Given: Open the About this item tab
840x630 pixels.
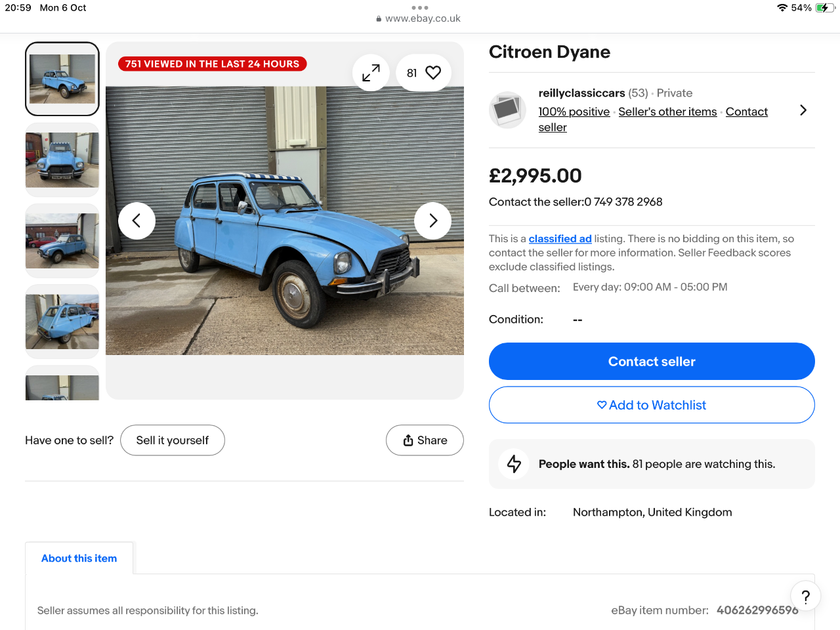Looking at the screenshot, I should tap(79, 558).
